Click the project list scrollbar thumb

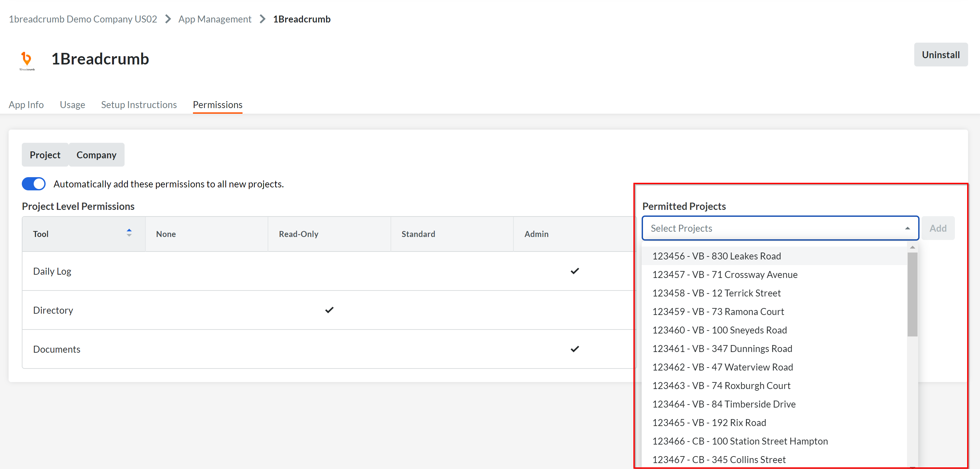click(x=912, y=294)
